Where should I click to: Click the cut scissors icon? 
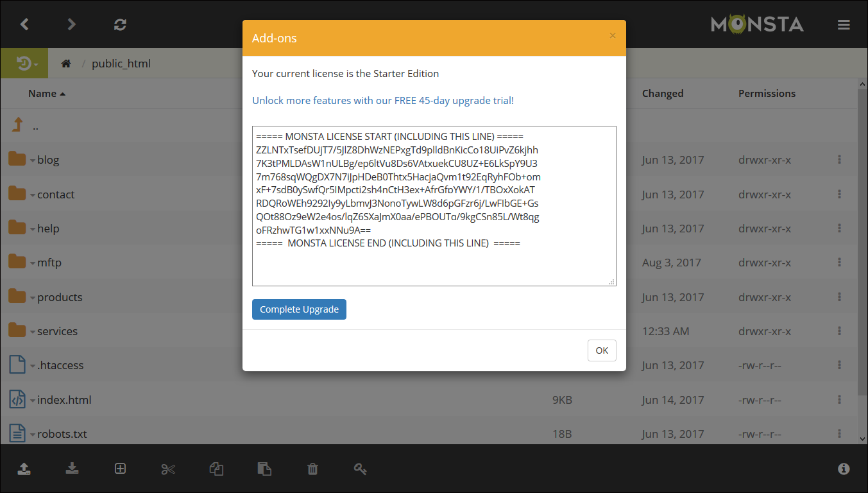pos(168,469)
